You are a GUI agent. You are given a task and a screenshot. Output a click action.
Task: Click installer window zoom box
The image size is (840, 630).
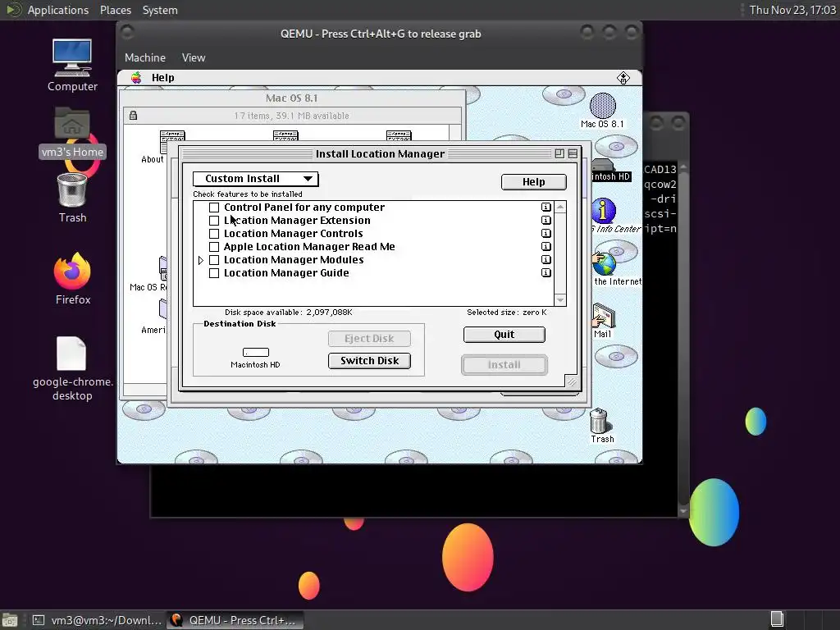pos(559,153)
